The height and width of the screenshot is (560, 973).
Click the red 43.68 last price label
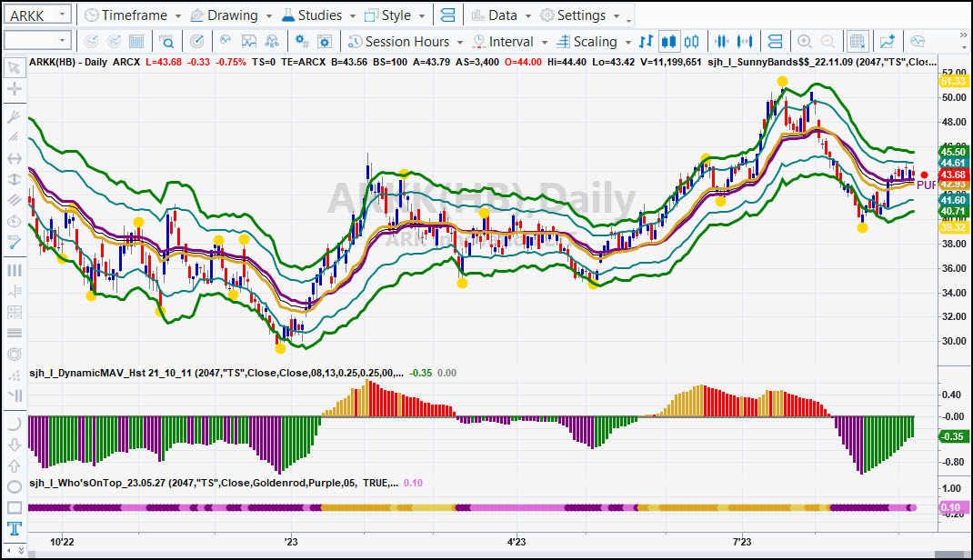tap(953, 175)
